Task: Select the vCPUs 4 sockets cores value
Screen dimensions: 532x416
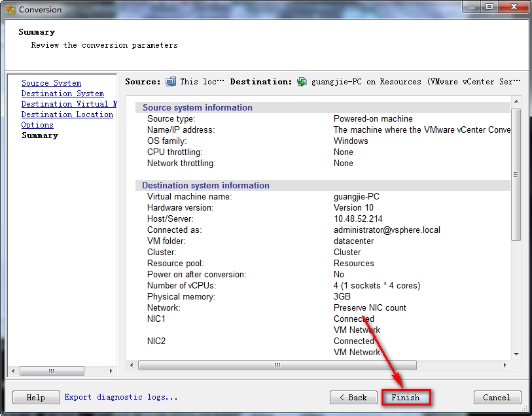Action: (x=377, y=285)
